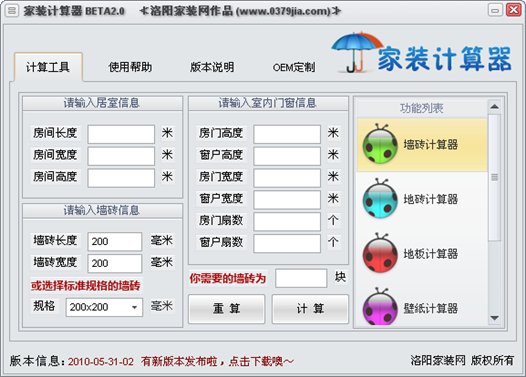Select the green 墙砖计算器 ladybug icon
Image resolution: width=526 pixels, height=377 pixels.
pos(380,144)
